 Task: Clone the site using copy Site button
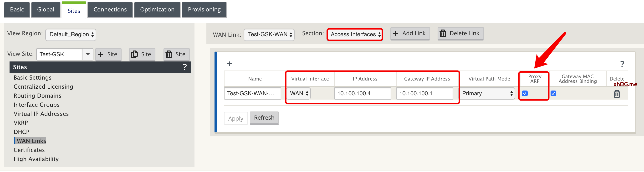(142, 54)
